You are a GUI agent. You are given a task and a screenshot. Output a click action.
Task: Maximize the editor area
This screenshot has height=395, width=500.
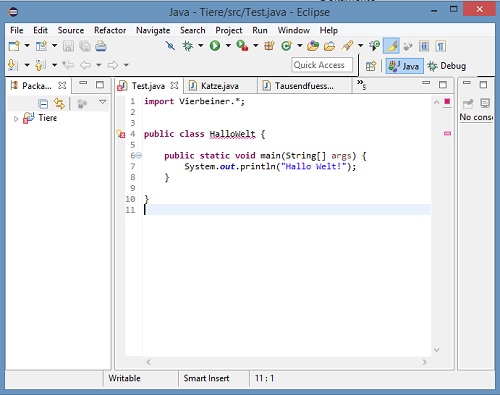(443, 85)
